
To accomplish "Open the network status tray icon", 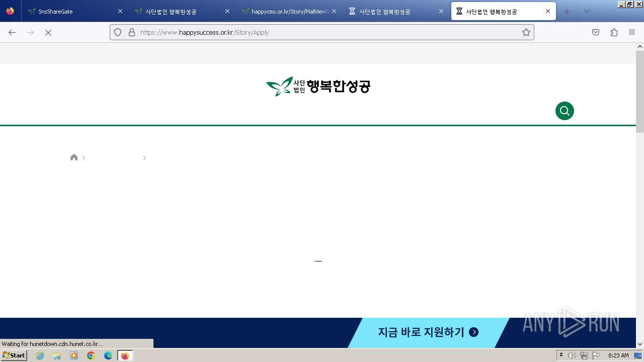I will [584, 355].
